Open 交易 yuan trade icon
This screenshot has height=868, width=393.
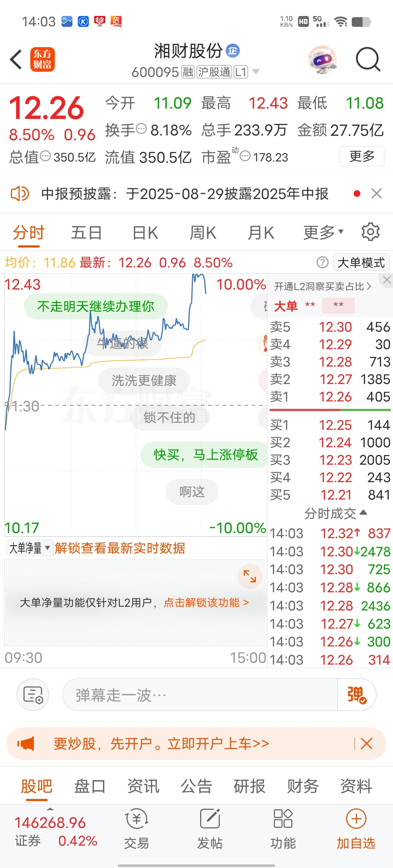click(137, 819)
